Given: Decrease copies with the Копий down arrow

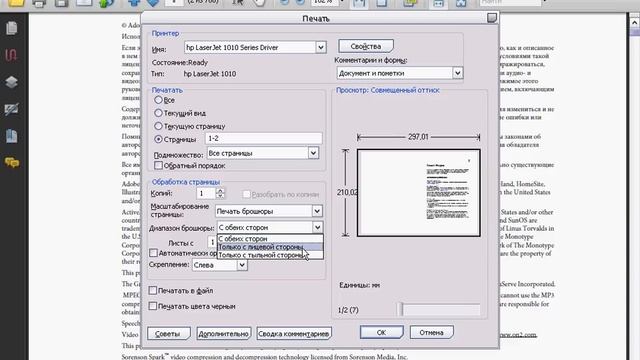Looking at the screenshot, I should tap(220, 196).
